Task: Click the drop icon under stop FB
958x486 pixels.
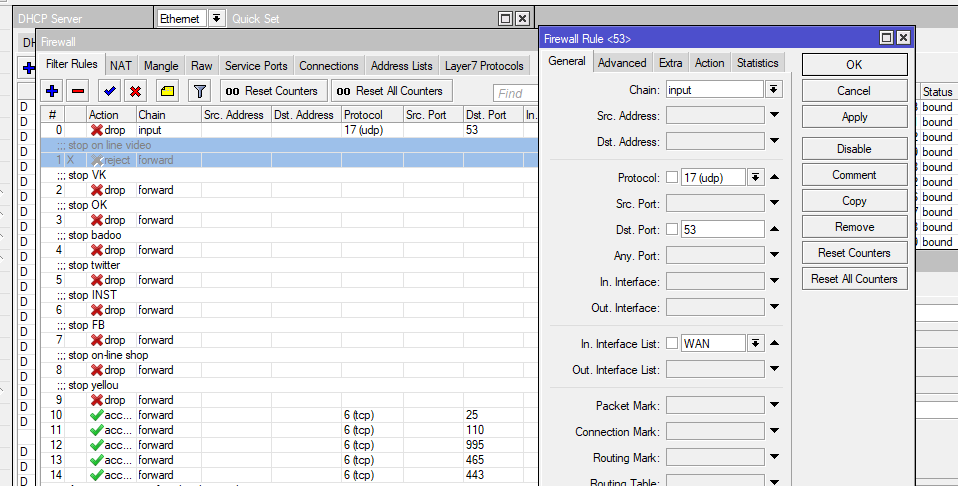Action: coord(97,340)
